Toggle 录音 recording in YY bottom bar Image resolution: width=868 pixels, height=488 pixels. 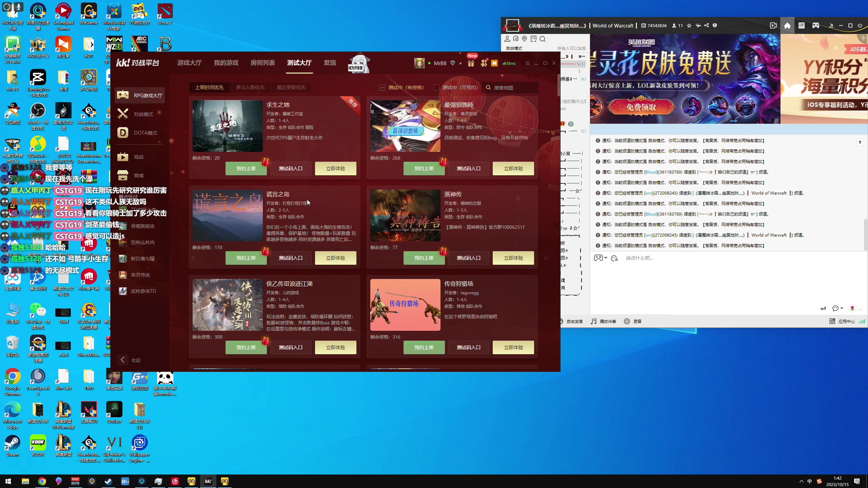pyautogui.click(x=633, y=321)
